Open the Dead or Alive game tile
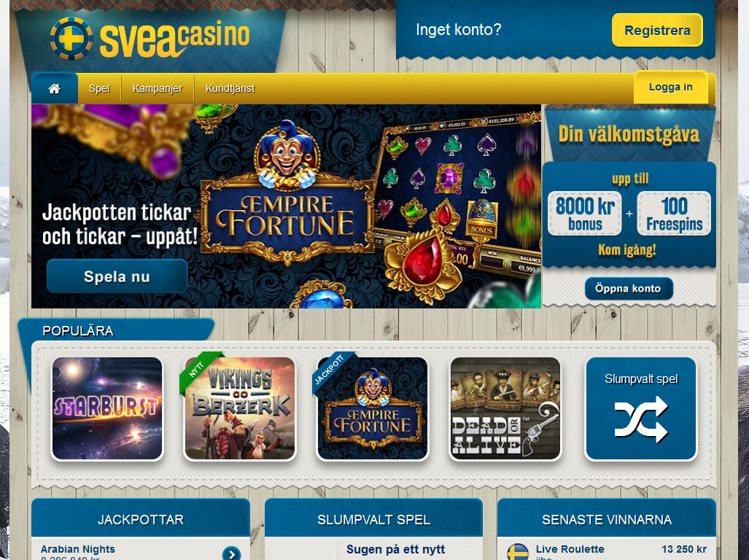749x560 pixels. tap(505, 408)
